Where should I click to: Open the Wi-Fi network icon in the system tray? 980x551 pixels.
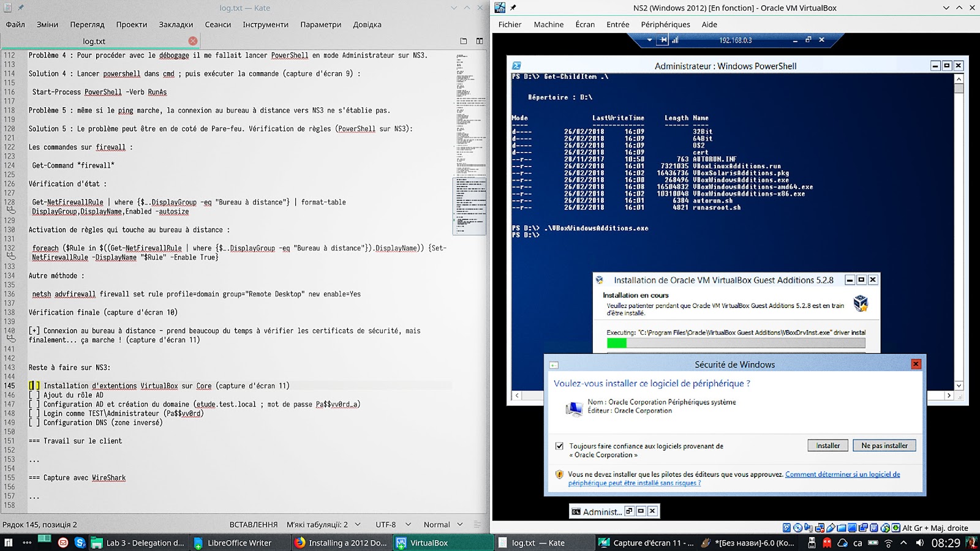pos(888,543)
